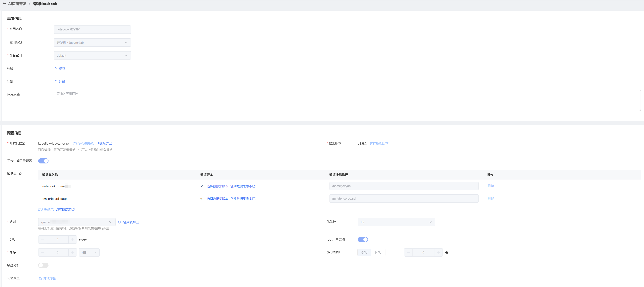Enable the 模型分析 (model analysis) toggle
This screenshot has height=287, width=644.
tap(43, 265)
